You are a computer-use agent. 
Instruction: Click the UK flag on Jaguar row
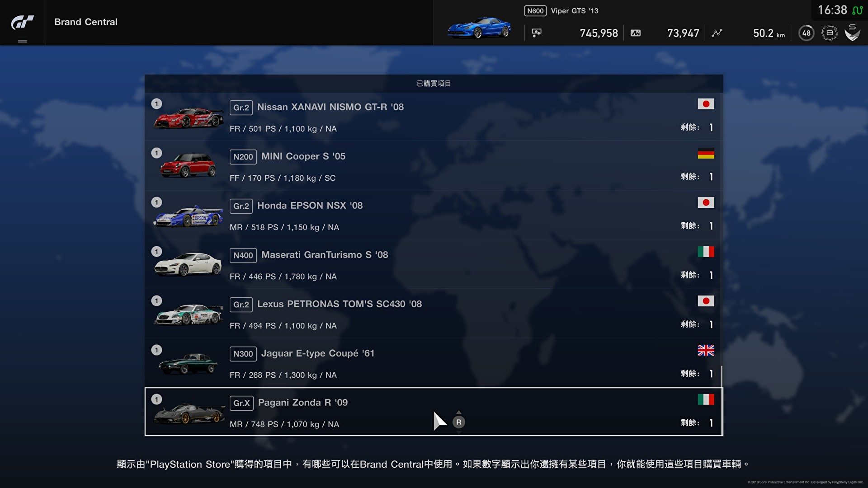tap(706, 350)
